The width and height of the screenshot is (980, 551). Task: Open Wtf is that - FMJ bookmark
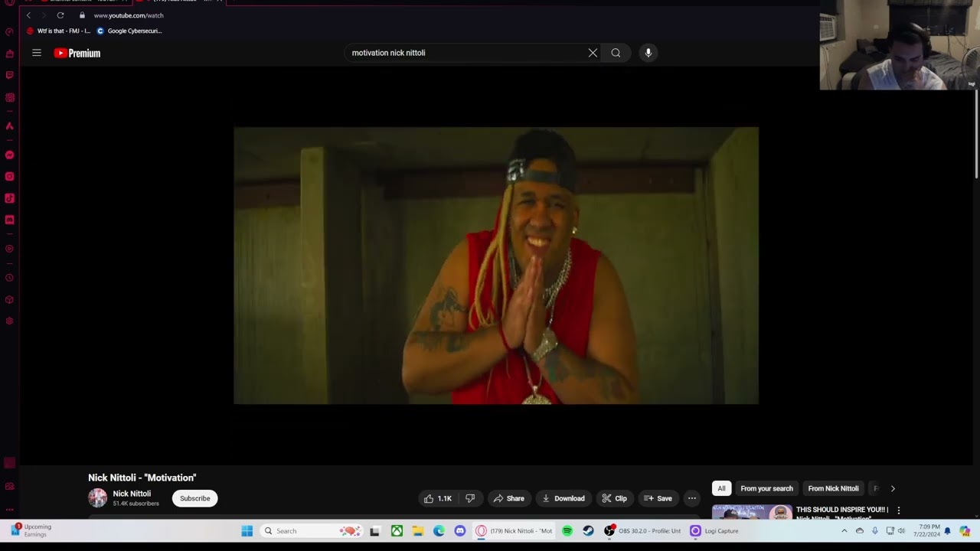[58, 31]
